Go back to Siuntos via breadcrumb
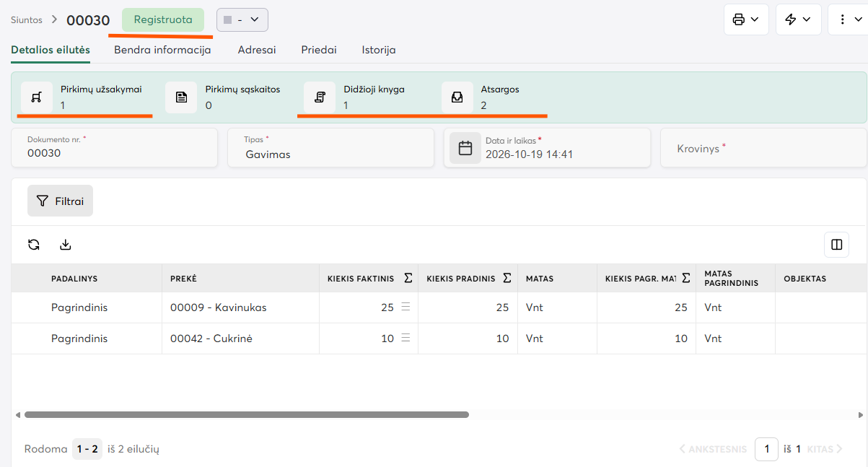The width and height of the screenshot is (868, 467). [27, 20]
